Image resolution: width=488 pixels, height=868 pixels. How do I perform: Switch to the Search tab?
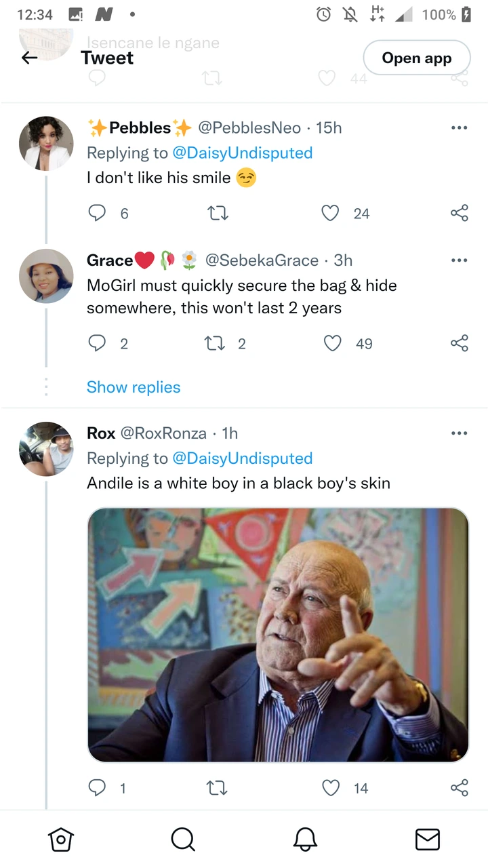[183, 840]
